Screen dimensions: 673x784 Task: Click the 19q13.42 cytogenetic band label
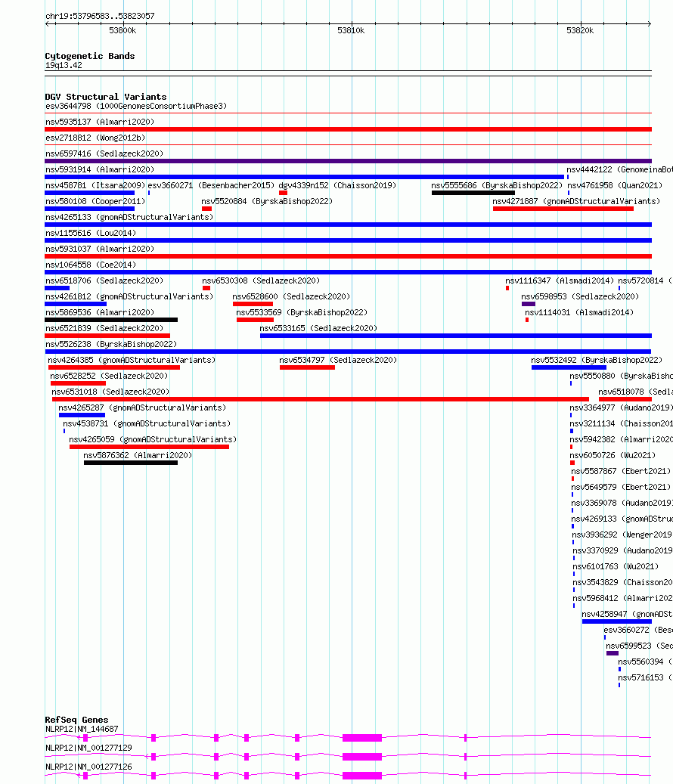point(64,66)
